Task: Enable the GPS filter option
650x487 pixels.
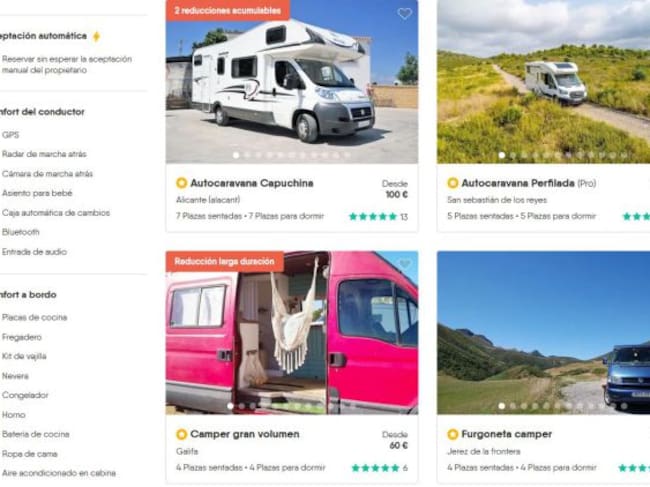Action: tap(10, 135)
